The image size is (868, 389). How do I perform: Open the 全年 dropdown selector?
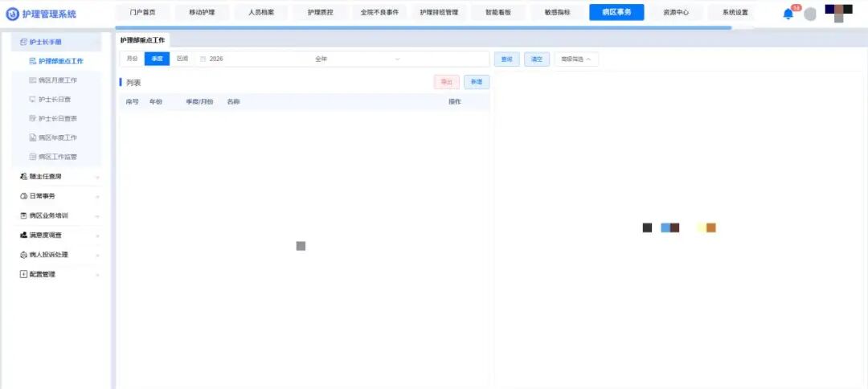click(x=357, y=59)
